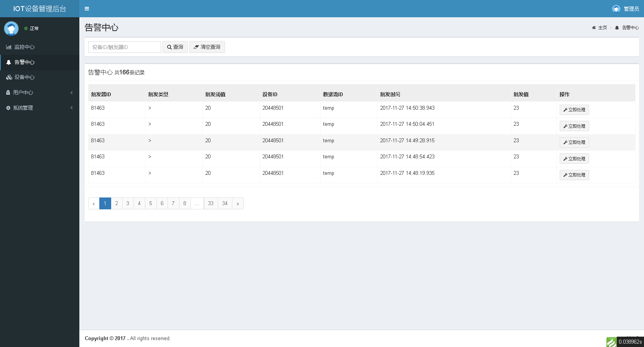Toggle the hamburger sidebar menu icon
This screenshot has height=347, width=644.
point(87,8)
